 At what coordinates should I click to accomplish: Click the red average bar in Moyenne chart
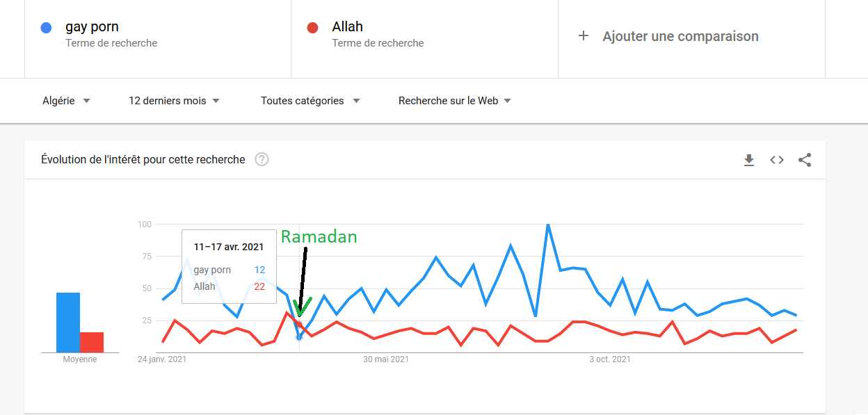pos(92,342)
